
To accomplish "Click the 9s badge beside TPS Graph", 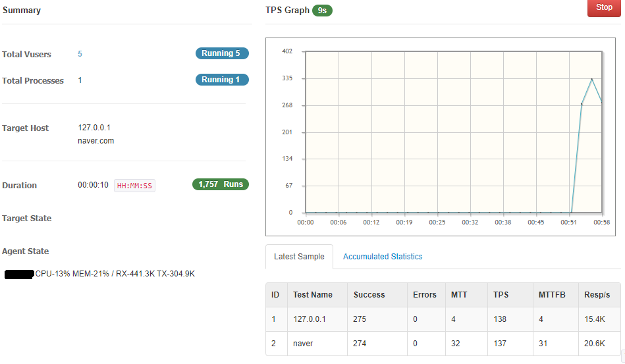I will 322,11.
